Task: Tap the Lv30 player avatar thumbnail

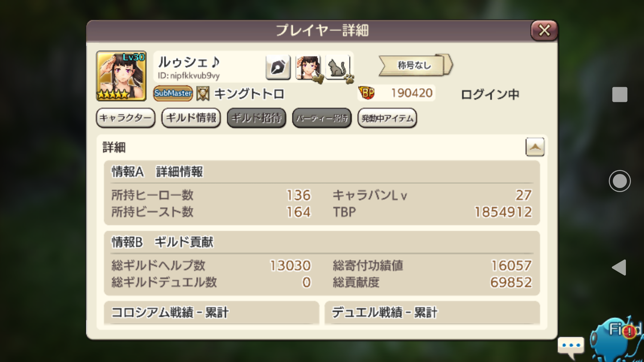Action: coord(121,76)
